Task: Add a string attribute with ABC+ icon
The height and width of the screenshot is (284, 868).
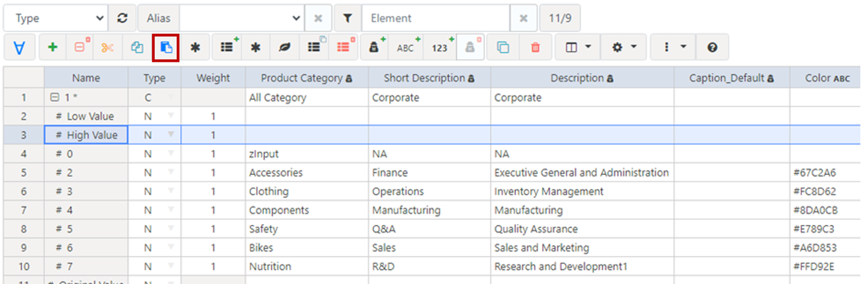Action: coord(406,47)
